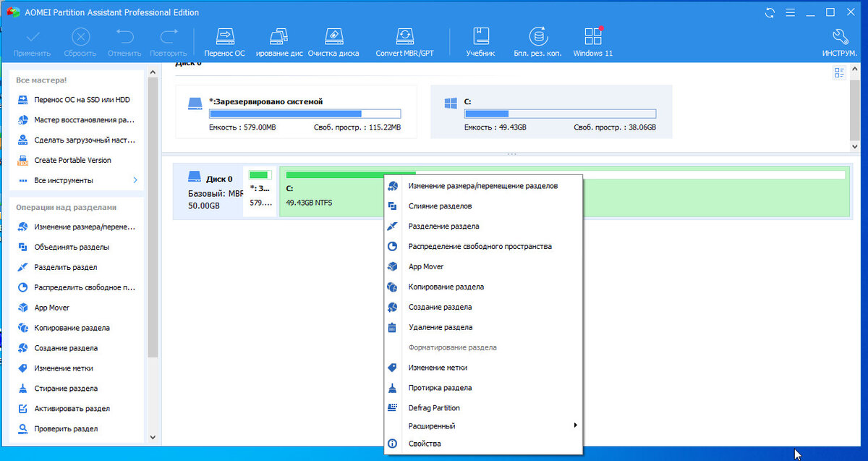Viewport: 868px width, 461px height.
Task: Select sidebar Изменение размера/перемещение item
Action: pos(77,227)
